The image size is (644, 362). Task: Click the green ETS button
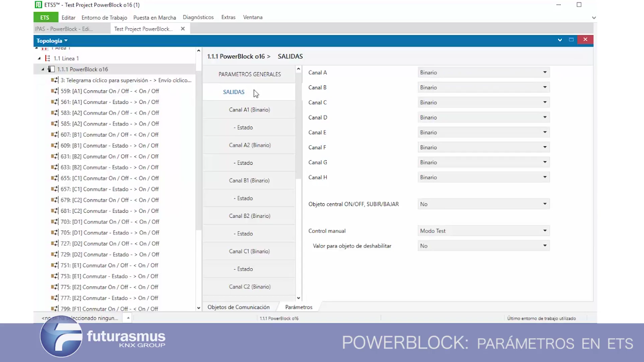[x=45, y=18]
